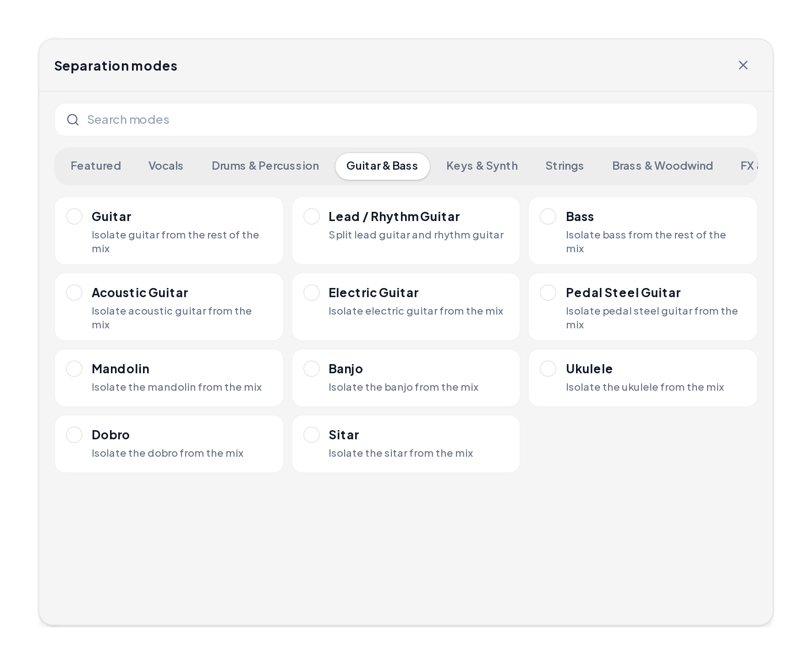Screen dimensions: 812x664
Task: Choose the Pedal Steel Guitar radio button
Action: (x=548, y=293)
